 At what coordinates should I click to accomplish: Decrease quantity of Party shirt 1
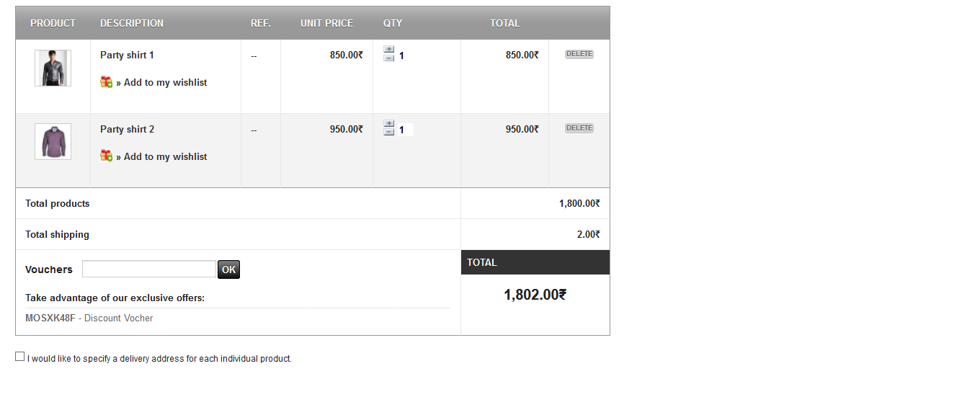click(x=389, y=58)
